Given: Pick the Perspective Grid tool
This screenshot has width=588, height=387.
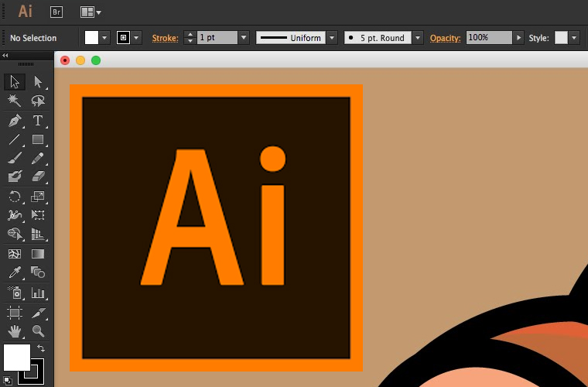Looking at the screenshot, I should tap(38, 234).
